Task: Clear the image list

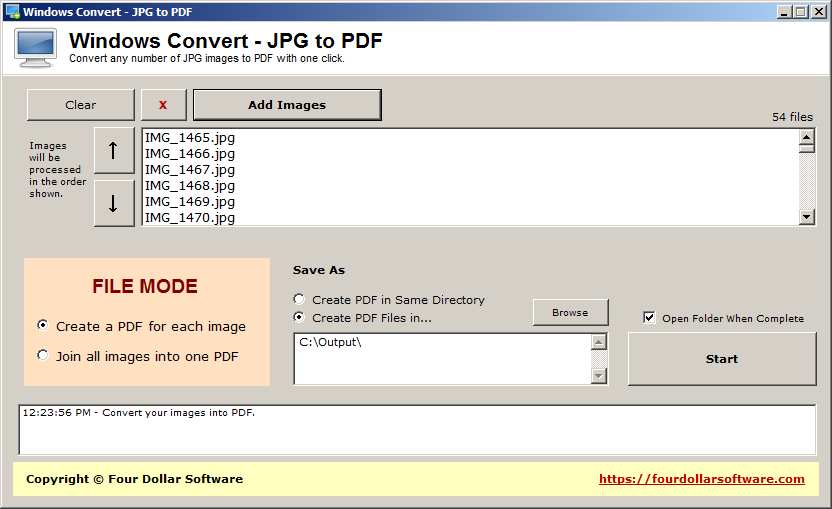Action: tap(81, 105)
